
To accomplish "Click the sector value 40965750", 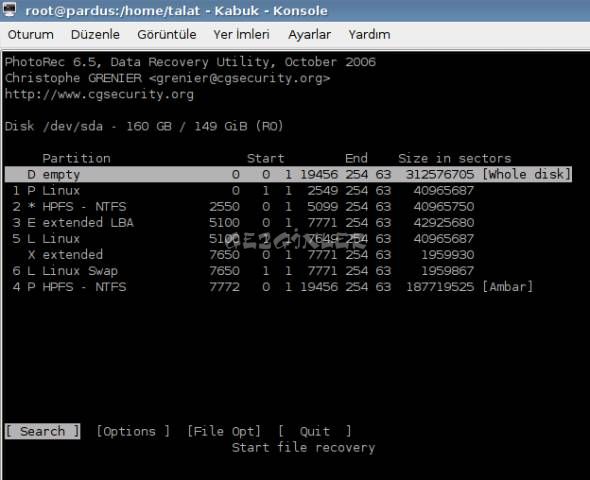I will pos(444,207).
